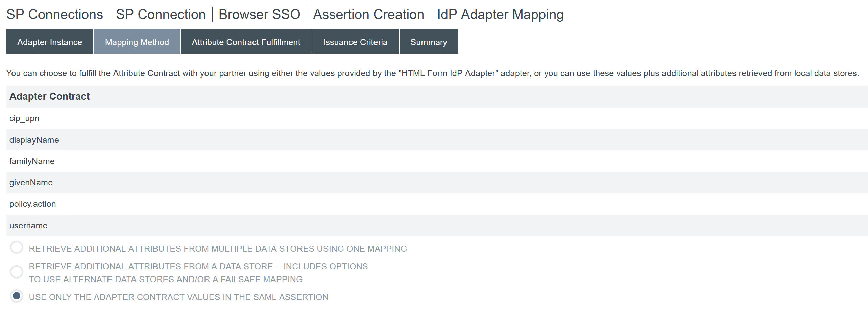
Task: Navigate to Assertion Creation
Action: 369,14
